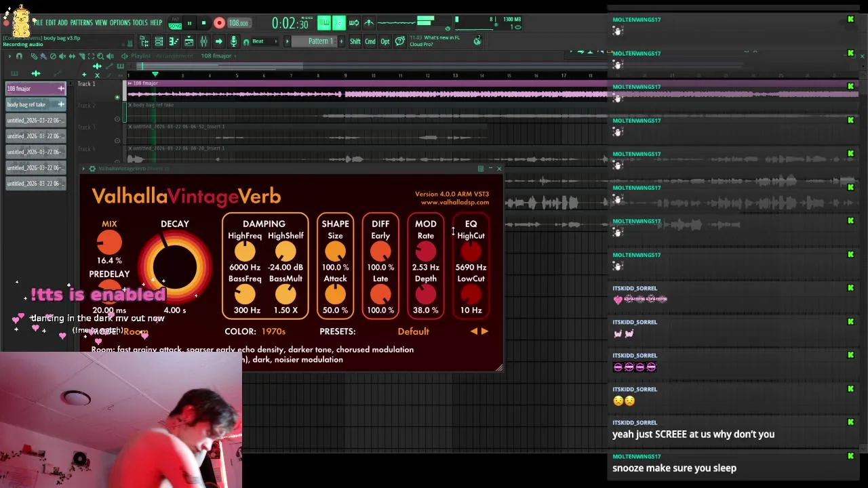The width and height of the screenshot is (868, 488).
Task: Toggle the lit typing keyboard icon
Action: point(324,22)
